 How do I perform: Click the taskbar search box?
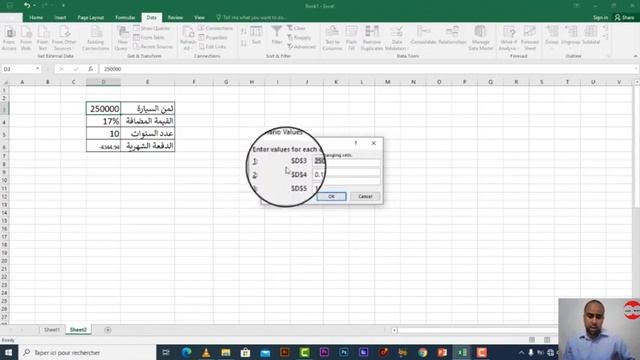(87, 352)
